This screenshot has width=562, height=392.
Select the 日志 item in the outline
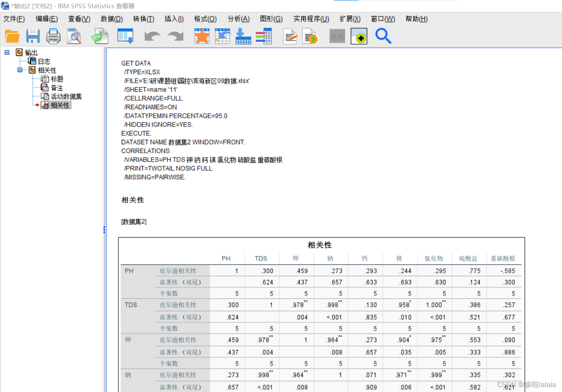pyautogui.click(x=45, y=61)
